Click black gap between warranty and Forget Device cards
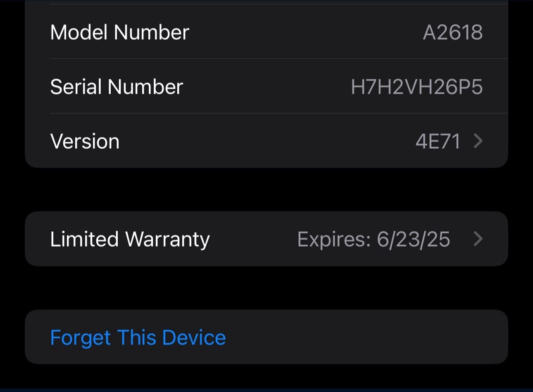Screen dimensions: 533x392 tap(266, 288)
